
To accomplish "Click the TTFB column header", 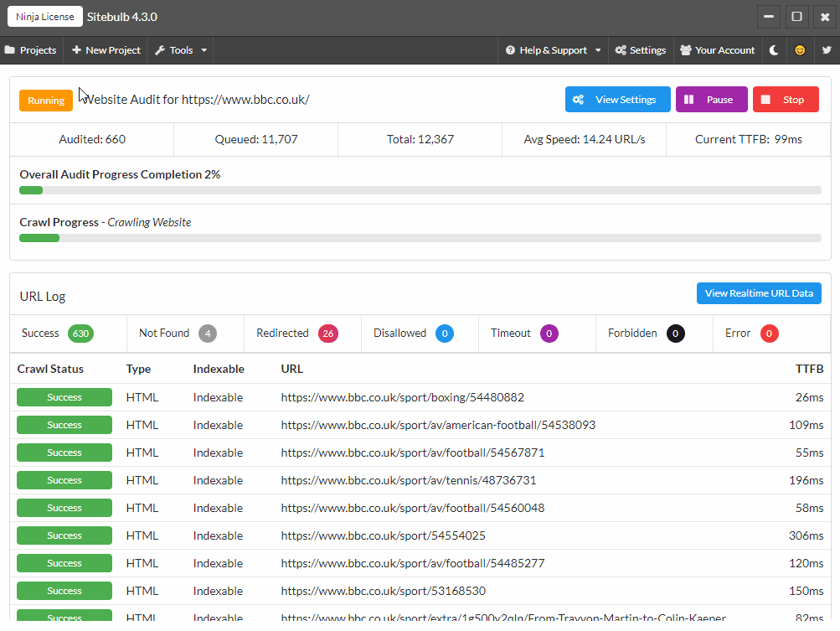I will tap(810, 369).
